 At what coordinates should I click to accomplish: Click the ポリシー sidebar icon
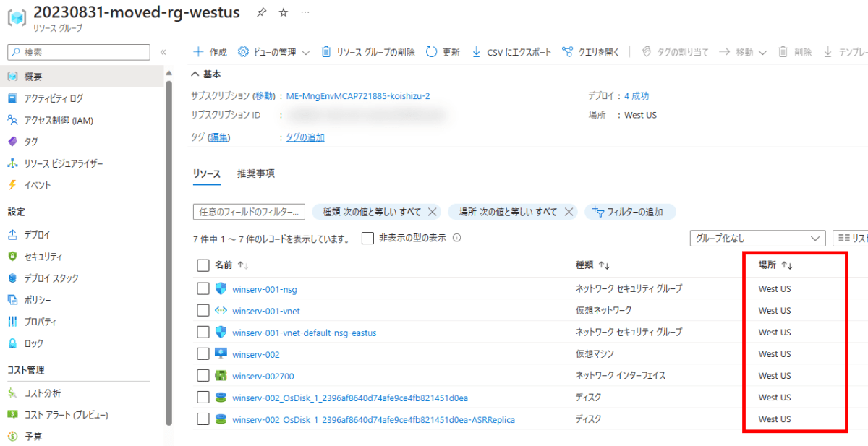(12, 300)
